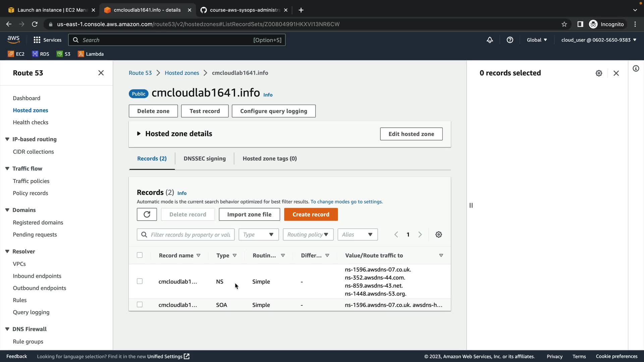Switch to the DNSSEC signing tab

(x=204, y=159)
